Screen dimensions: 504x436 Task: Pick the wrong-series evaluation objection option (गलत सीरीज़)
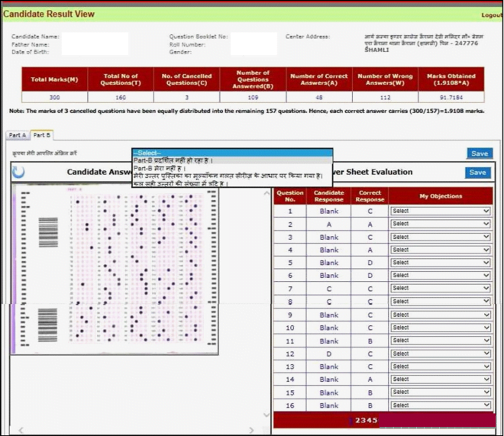(x=232, y=176)
